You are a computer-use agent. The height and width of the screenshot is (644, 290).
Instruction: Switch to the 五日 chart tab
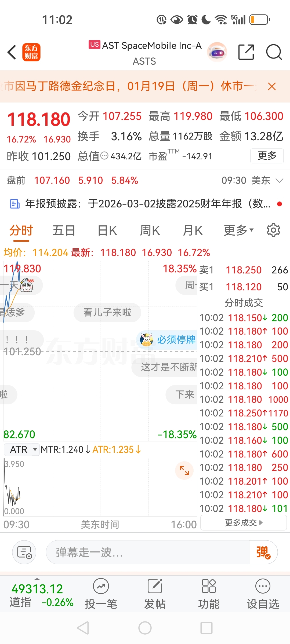[x=64, y=230]
